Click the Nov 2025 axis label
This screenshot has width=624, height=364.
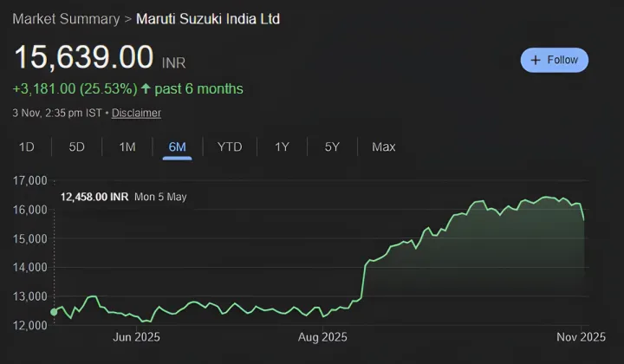580,336
